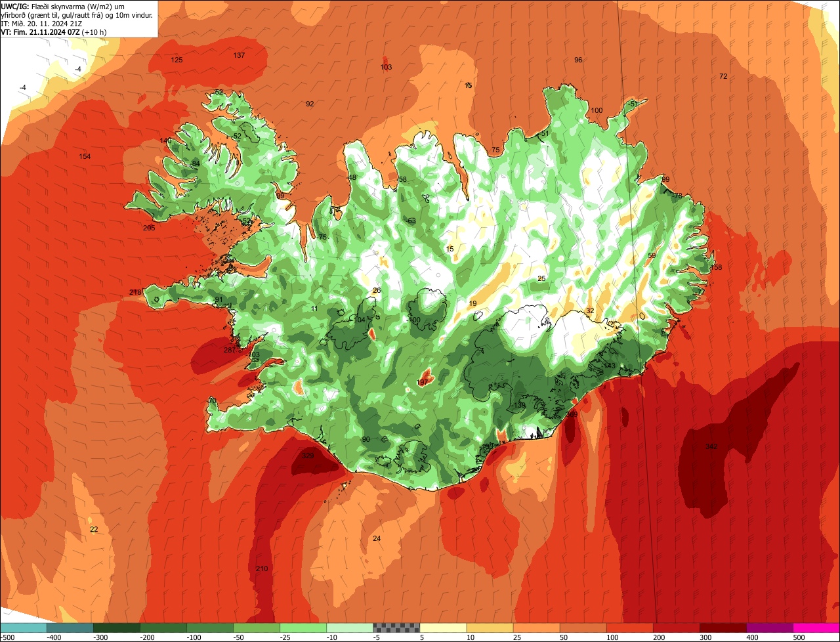Click the map value 84 in the Westfjords
This screenshot has height=642, width=840.
coord(196,163)
